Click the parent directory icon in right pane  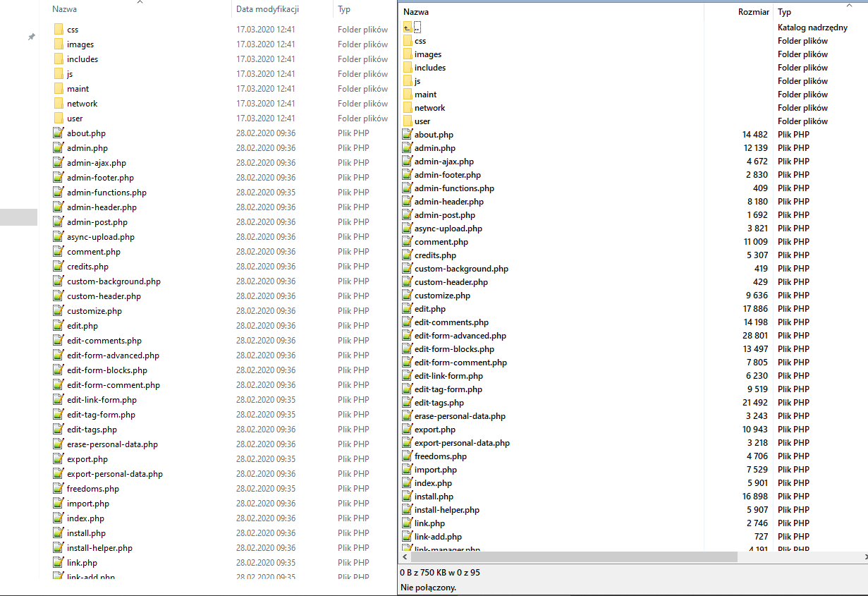click(x=408, y=28)
